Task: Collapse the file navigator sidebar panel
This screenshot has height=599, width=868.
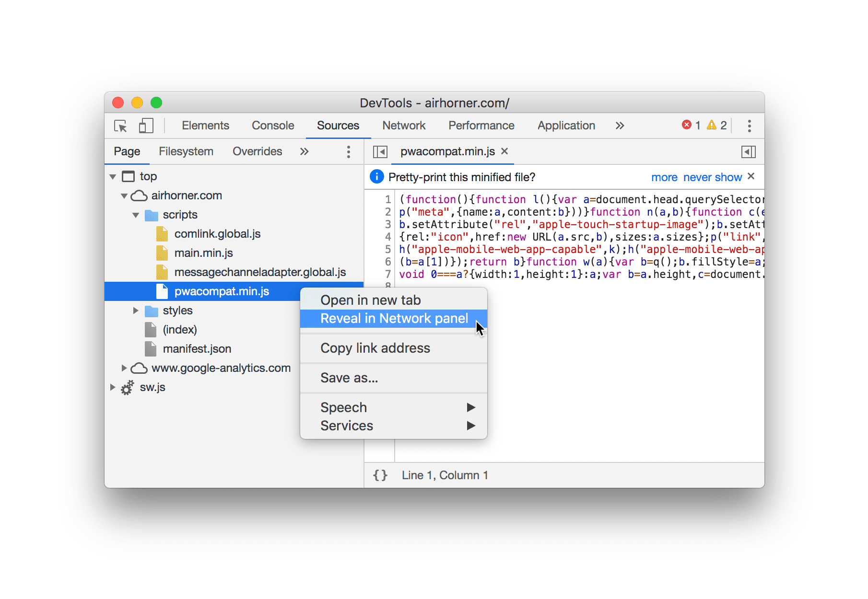Action: click(x=380, y=151)
